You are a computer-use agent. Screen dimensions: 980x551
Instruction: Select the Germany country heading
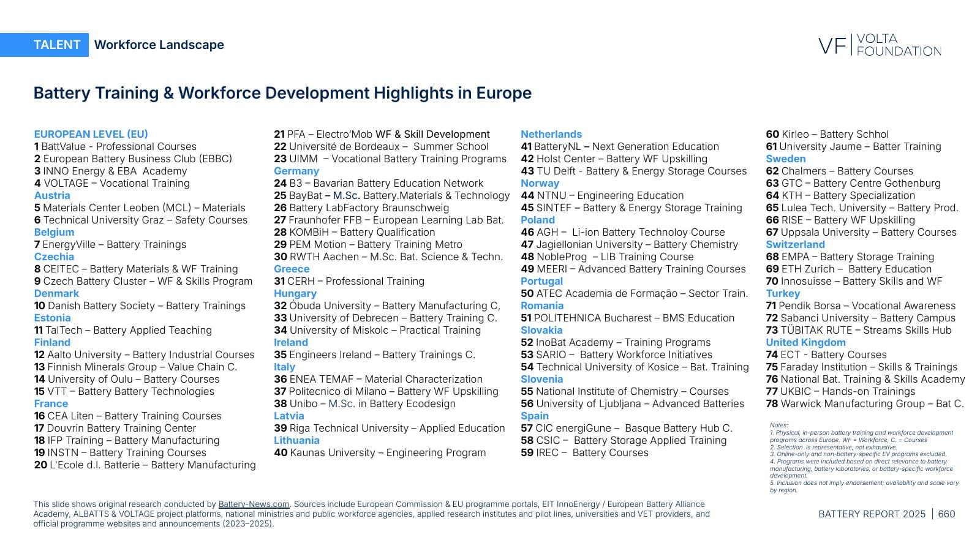(x=296, y=171)
